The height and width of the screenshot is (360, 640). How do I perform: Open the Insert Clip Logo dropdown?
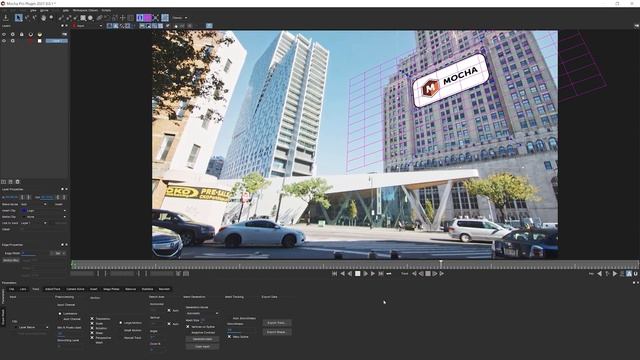pyautogui.click(x=44, y=211)
